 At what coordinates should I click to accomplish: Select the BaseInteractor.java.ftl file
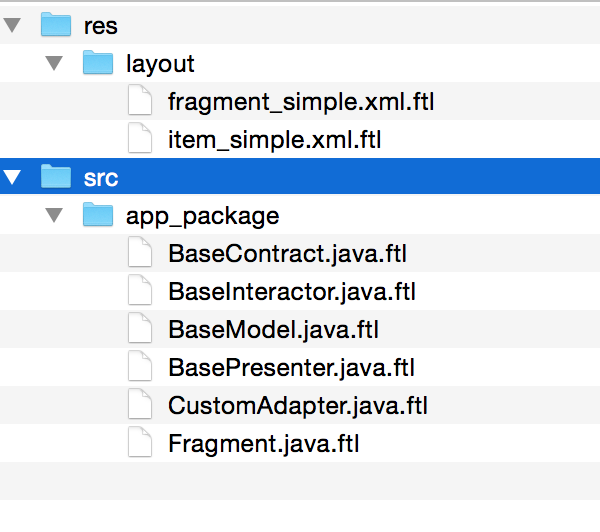(x=291, y=291)
